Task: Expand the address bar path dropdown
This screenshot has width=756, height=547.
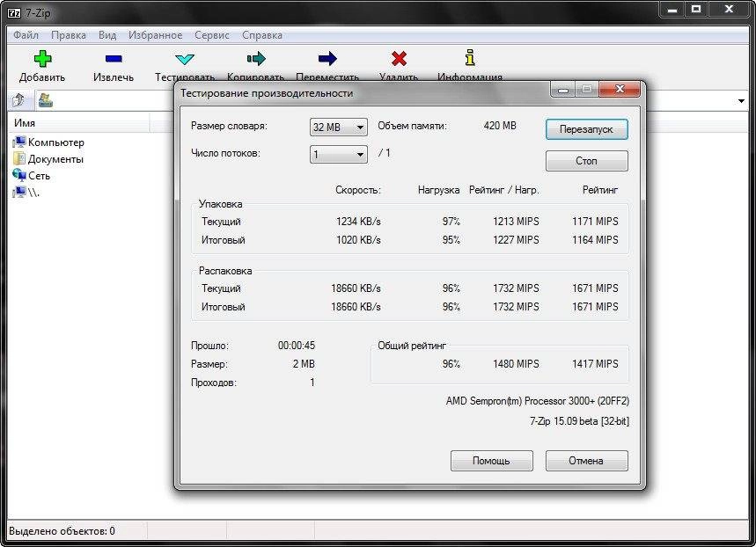Action: 741,101
